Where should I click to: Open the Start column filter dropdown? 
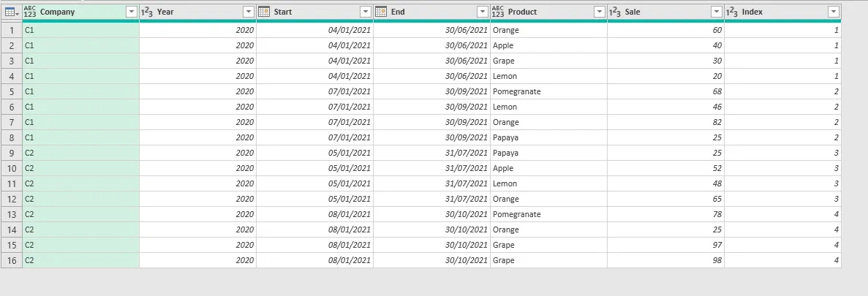(366, 12)
